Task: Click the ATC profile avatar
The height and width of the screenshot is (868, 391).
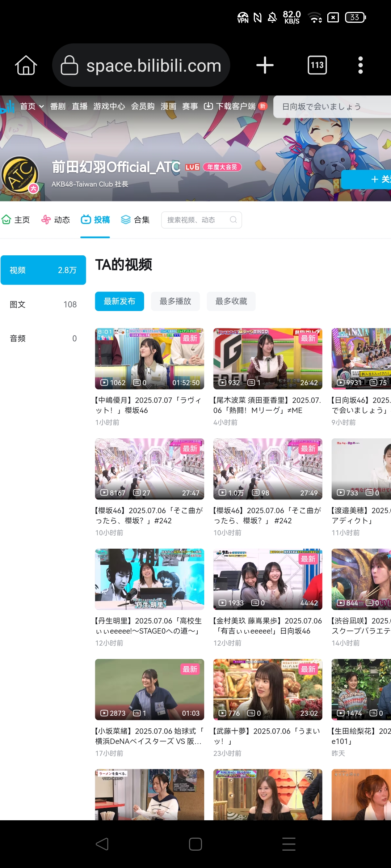Action: click(x=20, y=175)
